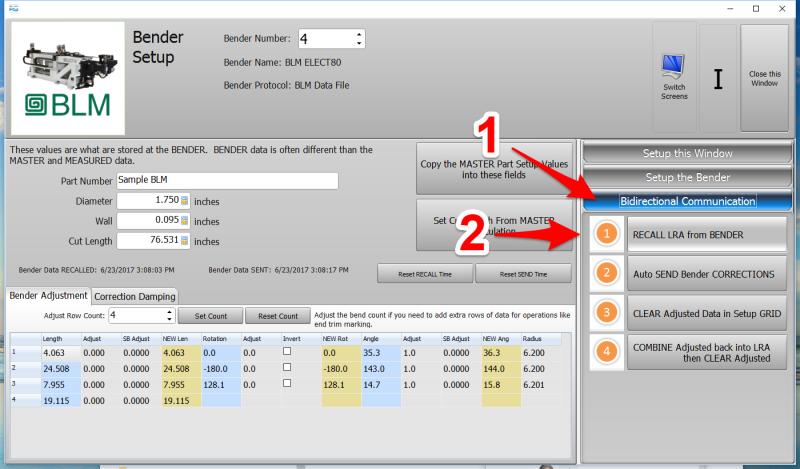This screenshot has width=800, height=469.
Task: Open calculator icon in Cut Length field
Action: (x=185, y=240)
